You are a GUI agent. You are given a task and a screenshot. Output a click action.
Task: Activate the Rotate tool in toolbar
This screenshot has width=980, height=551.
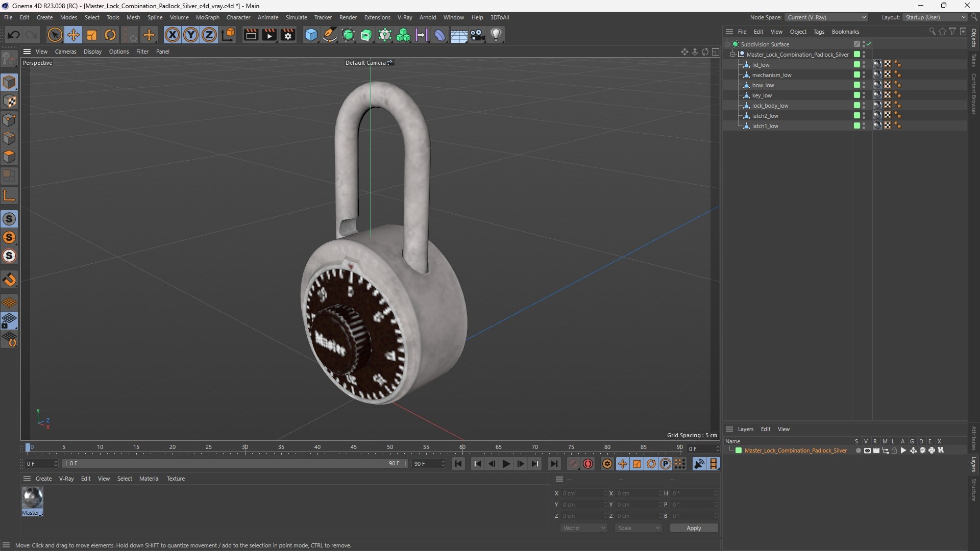point(110,35)
